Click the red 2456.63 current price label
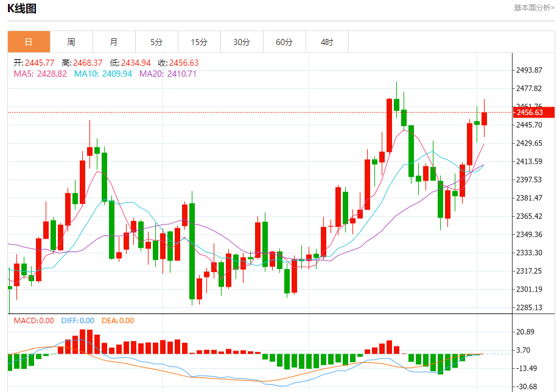 click(x=533, y=112)
